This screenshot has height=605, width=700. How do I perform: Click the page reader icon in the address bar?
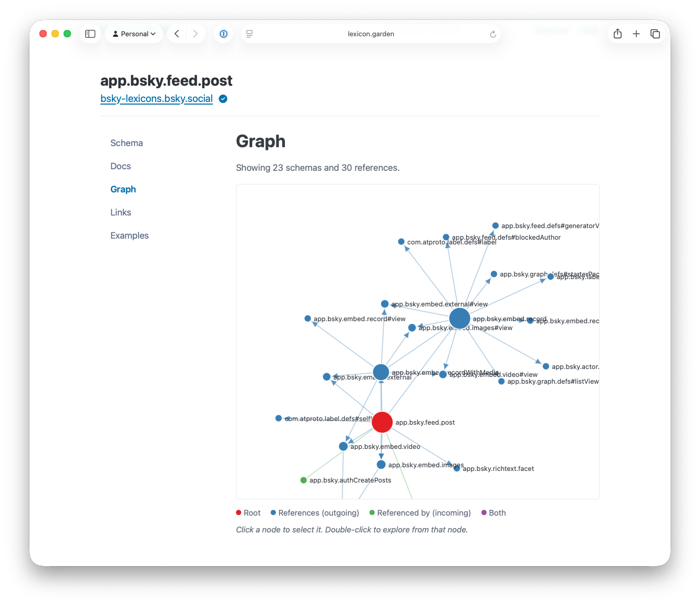click(x=250, y=34)
